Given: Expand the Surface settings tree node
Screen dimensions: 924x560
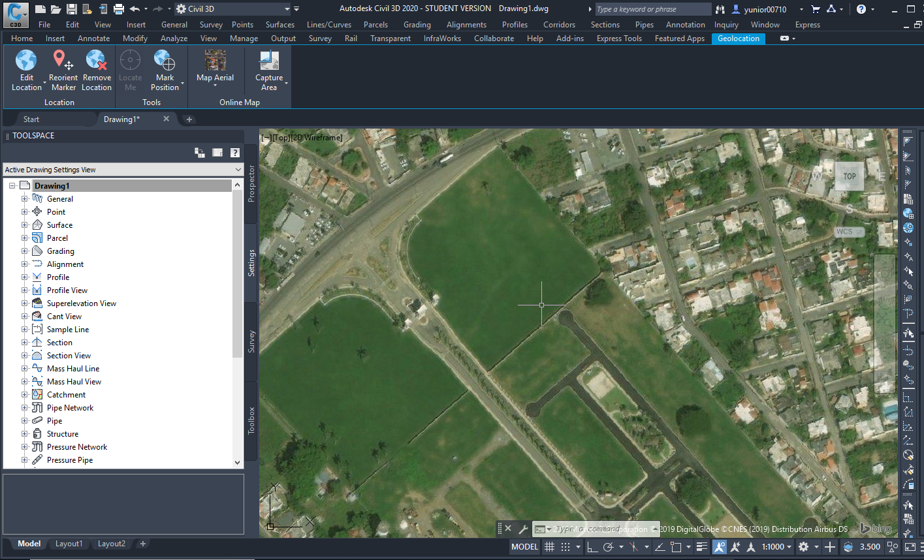Looking at the screenshot, I should tap(25, 225).
